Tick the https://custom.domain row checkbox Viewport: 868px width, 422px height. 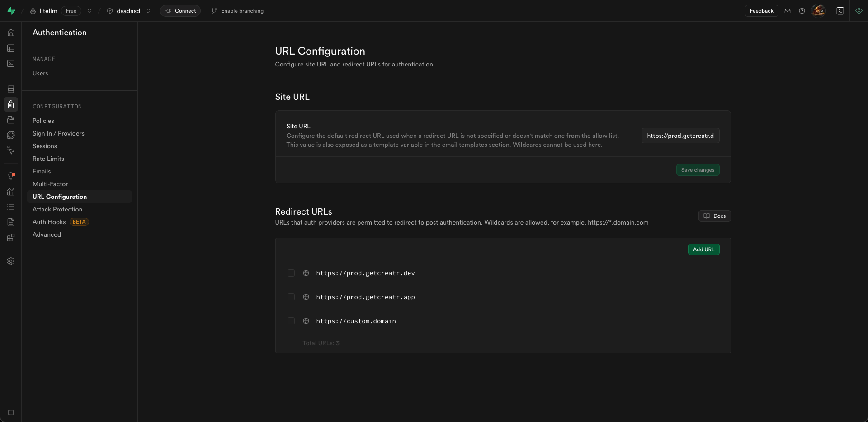(291, 321)
